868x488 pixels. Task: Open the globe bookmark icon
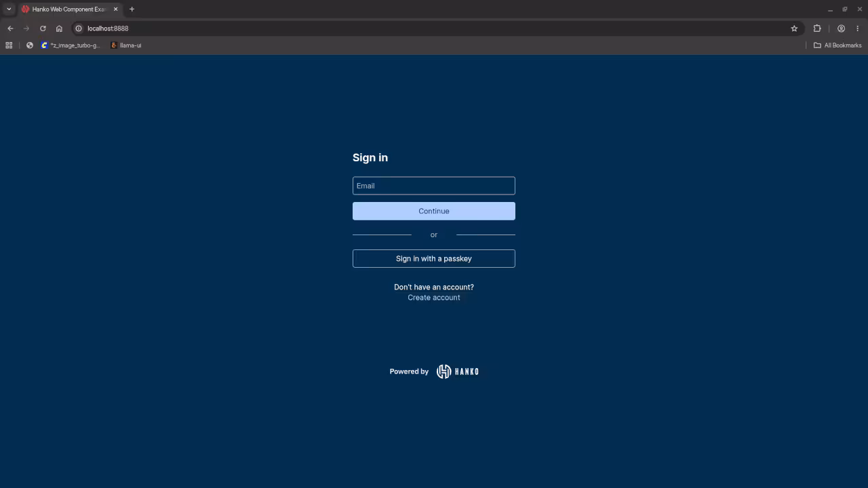click(30, 45)
